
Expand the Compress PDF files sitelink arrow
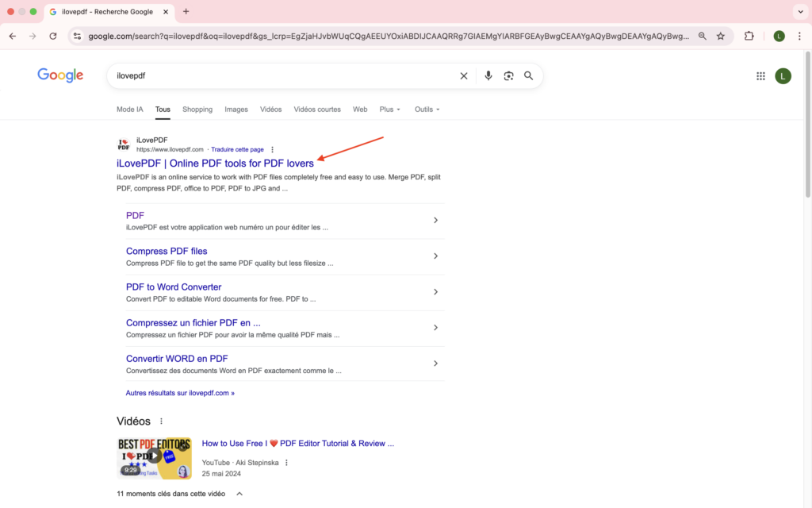pos(435,256)
